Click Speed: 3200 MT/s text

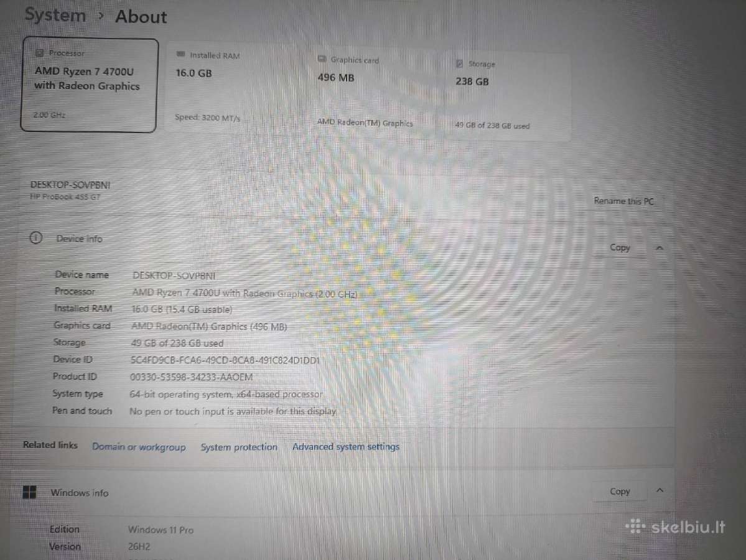click(x=207, y=118)
